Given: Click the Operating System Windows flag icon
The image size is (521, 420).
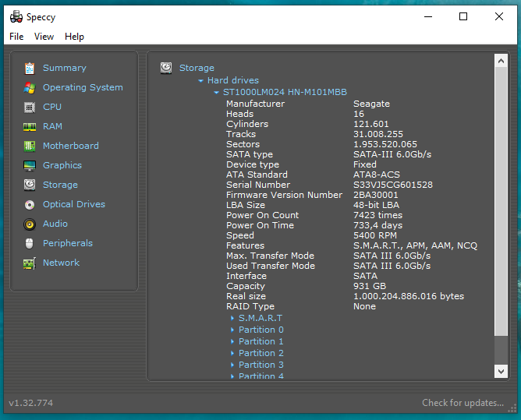Looking at the screenshot, I should [x=30, y=87].
